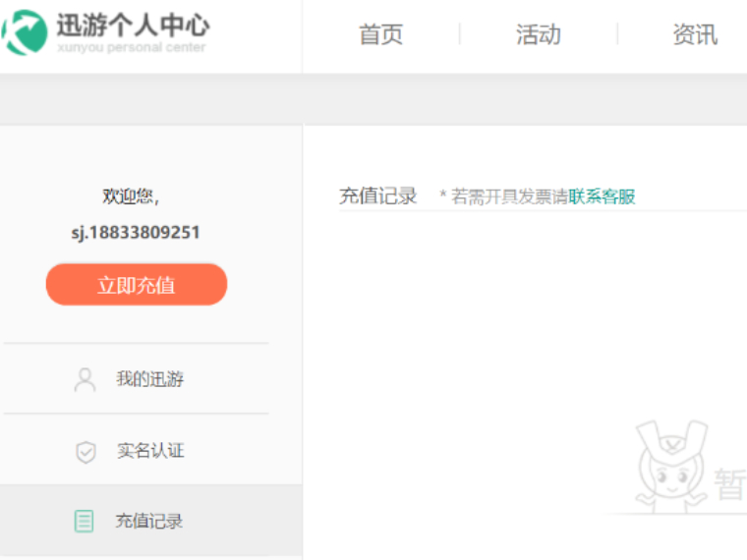Click the 充值记录 page heading
This screenshot has width=747, height=560.
pyautogui.click(x=377, y=196)
